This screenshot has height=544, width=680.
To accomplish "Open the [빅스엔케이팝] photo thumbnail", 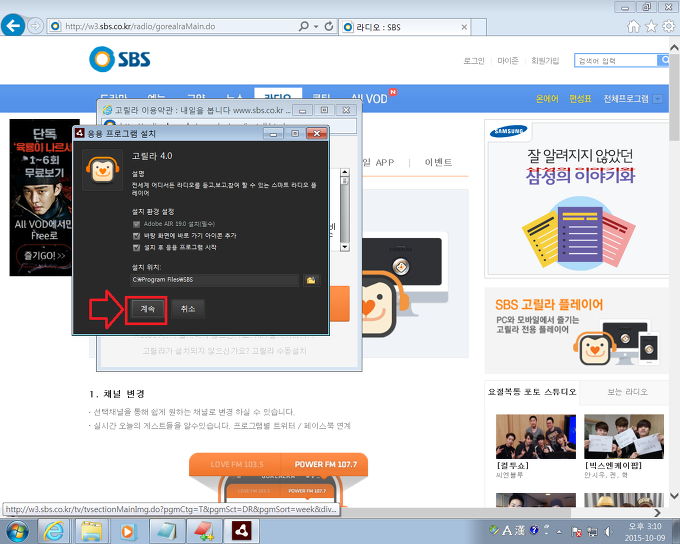I will 624,436.
